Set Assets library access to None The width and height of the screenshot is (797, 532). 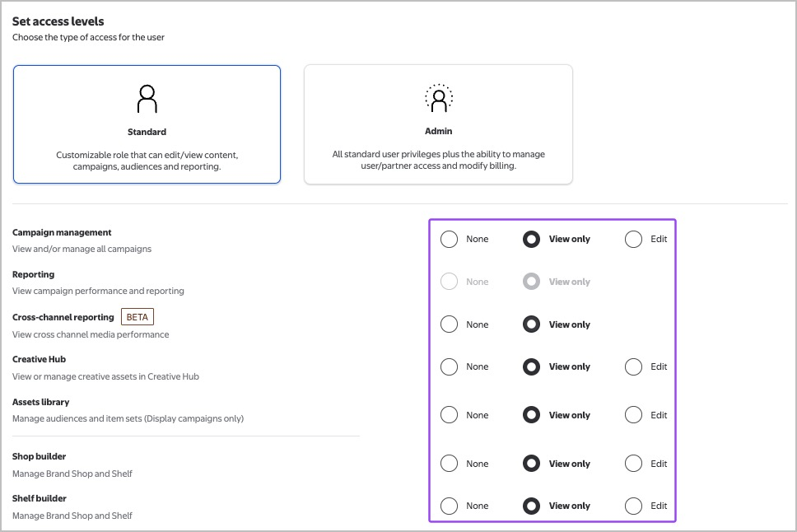click(449, 415)
